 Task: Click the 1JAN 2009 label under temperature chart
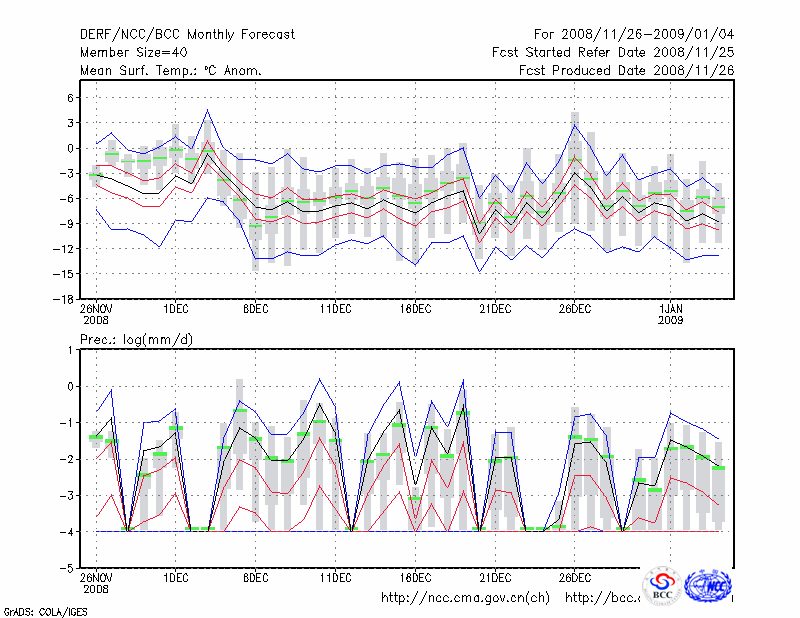pyautogui.click(x=672, y=314)
